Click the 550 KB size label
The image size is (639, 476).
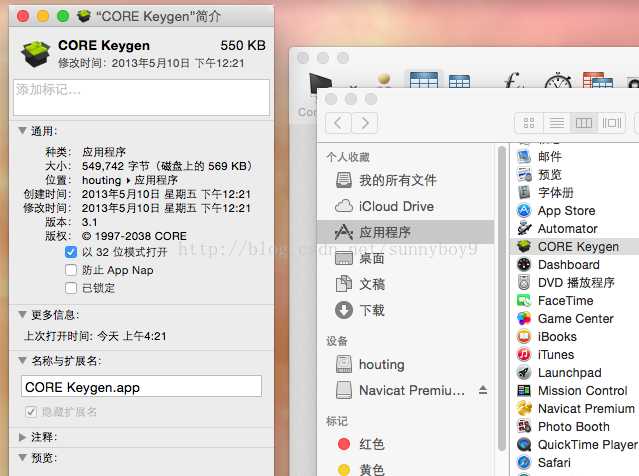pos(243,45)
